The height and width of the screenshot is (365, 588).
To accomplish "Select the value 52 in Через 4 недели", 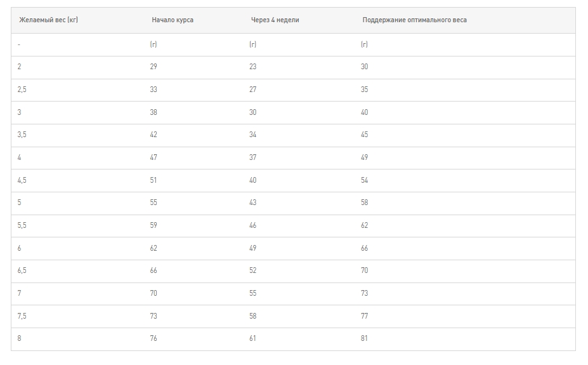I will click(x=253, y=270).
